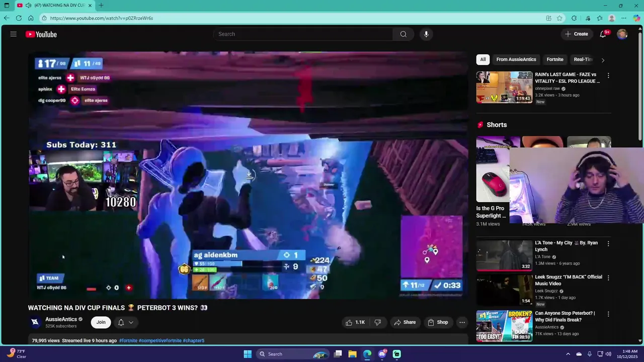Open notification bell dropdown next to Join
The image size is (644, 362).
[126, 322]
